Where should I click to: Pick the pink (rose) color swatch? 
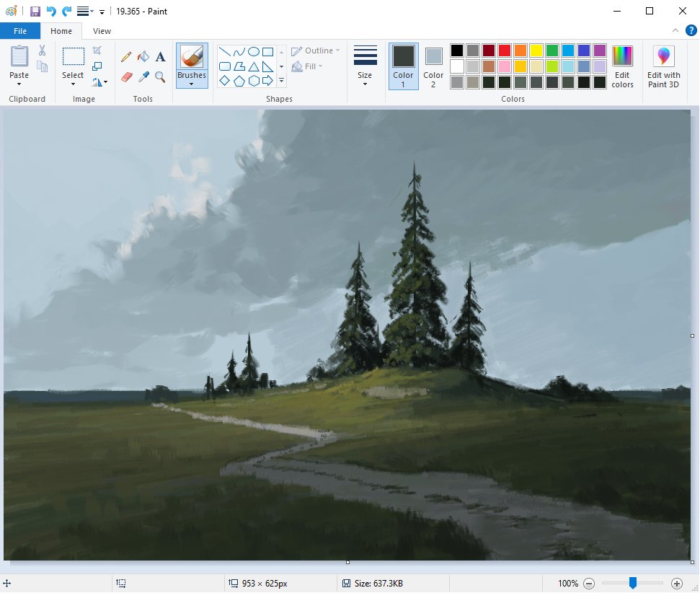tap(505, 66)
